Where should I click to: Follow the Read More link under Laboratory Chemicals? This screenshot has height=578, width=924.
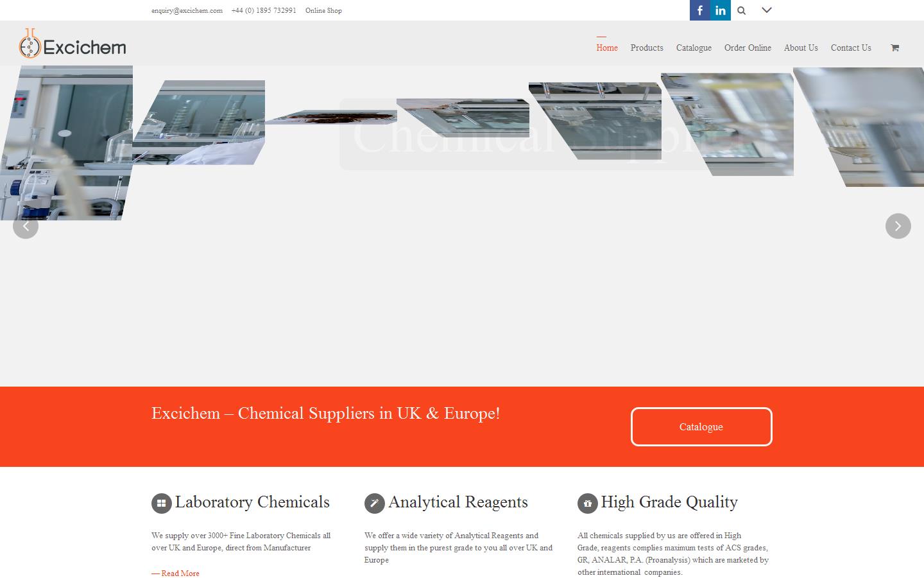[x=180, y=573]
